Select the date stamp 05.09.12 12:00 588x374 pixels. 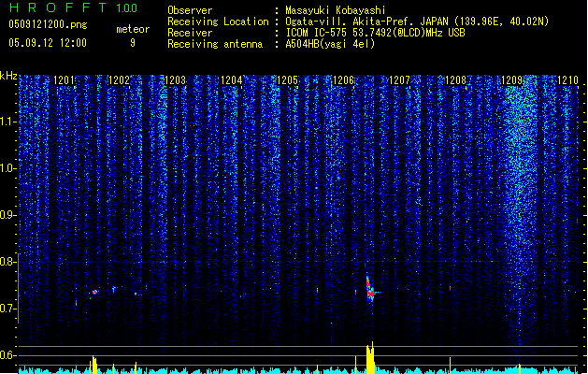pos(48,43)
